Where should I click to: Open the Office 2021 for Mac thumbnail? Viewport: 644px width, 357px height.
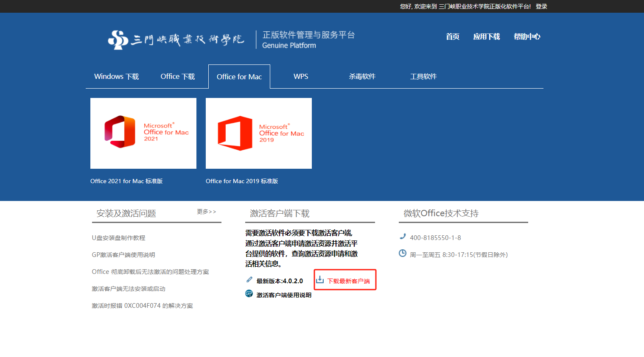[x=143, y=134]
